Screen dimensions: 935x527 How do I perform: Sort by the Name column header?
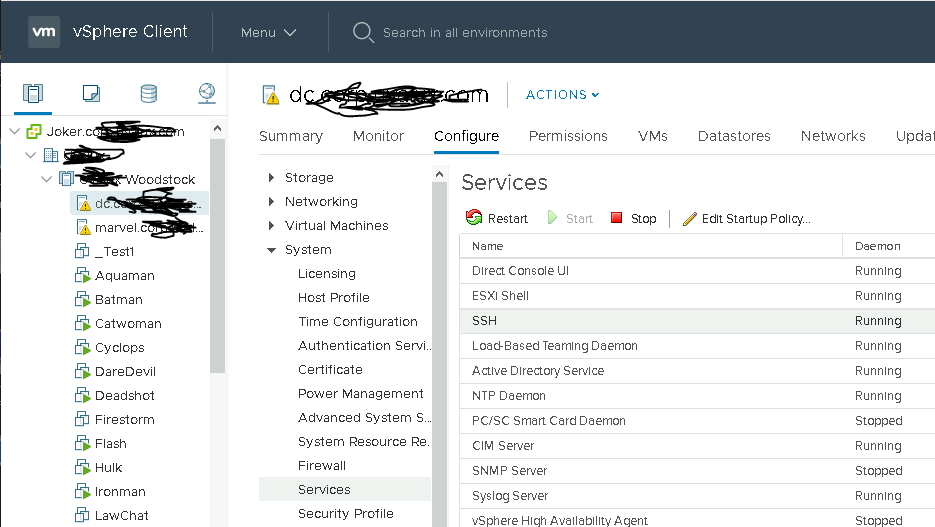(x=651, y=246)
